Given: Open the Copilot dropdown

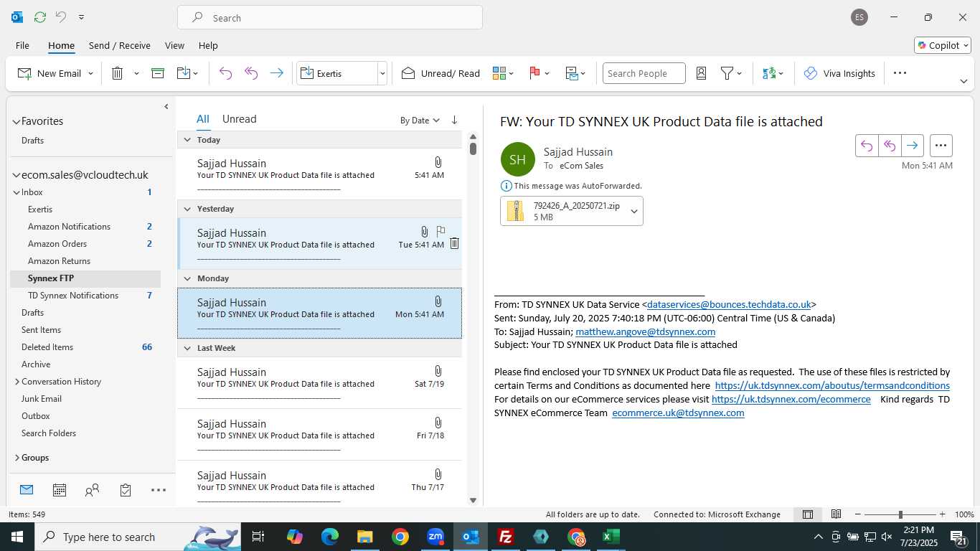Looking at the screenshot, I should point(943,45).
